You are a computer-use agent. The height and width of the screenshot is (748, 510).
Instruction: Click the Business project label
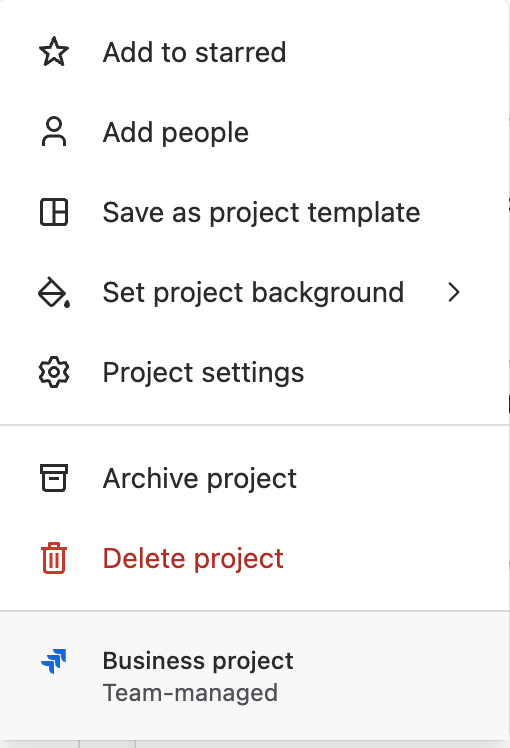tap(198, 662)
